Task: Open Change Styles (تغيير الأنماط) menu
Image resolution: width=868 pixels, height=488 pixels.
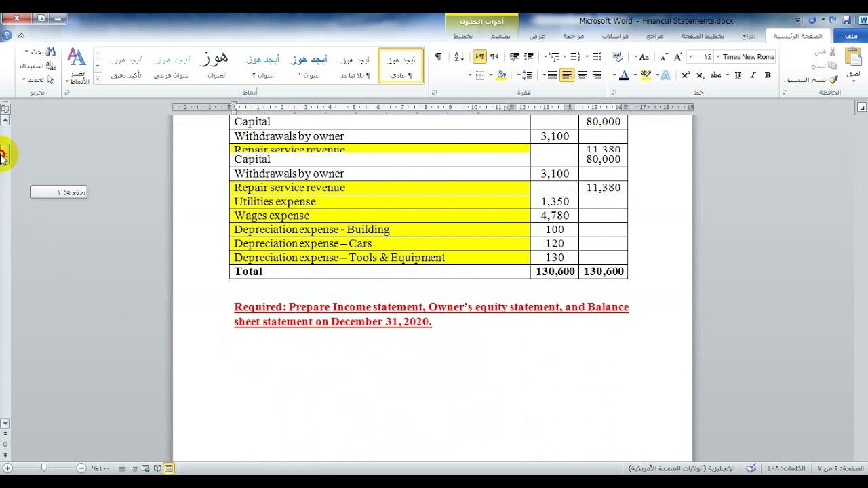Action: [77, 66]
